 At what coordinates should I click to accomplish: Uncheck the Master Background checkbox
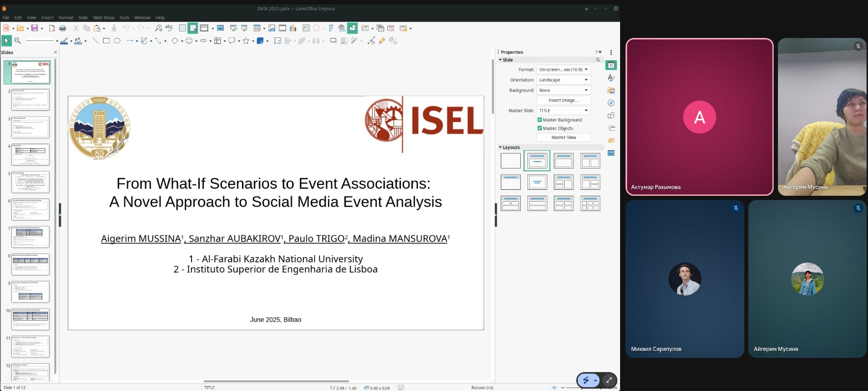tap(540, 120)
